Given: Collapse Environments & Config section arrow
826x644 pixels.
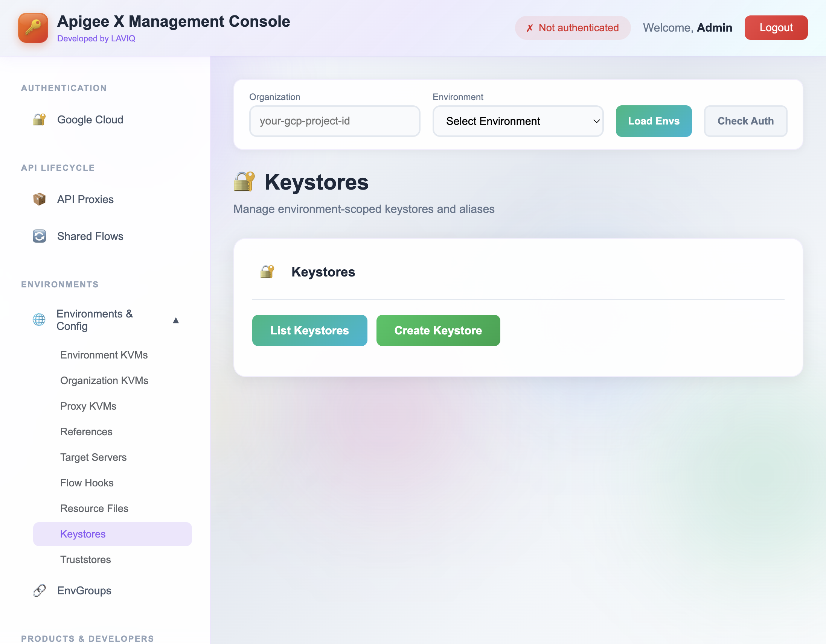Looking at the screenshot, I should click(176, 320).
